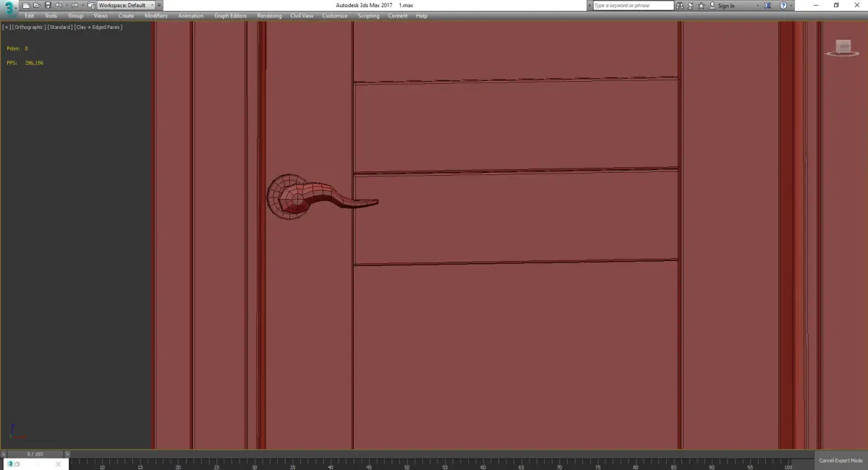
Task: Open the Civil View menu
Action: pos(302,16)
